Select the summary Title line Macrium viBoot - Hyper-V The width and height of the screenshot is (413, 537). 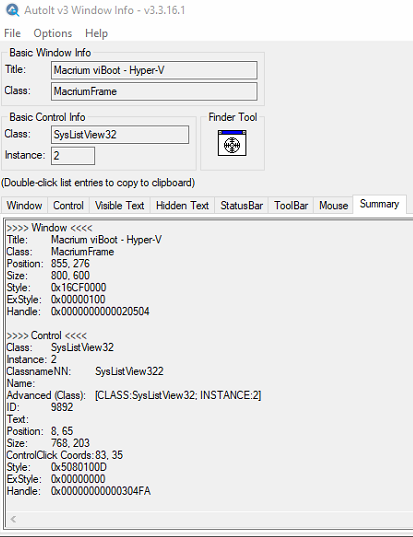click(x=84, y=240)
